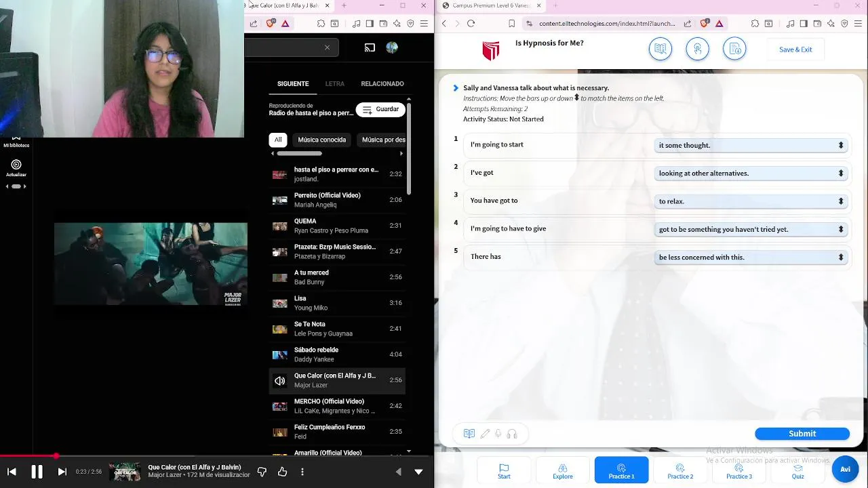Play Se Te Nota by Lele Pons
This screenshot has width=868, height=488.
coord(337,329)
